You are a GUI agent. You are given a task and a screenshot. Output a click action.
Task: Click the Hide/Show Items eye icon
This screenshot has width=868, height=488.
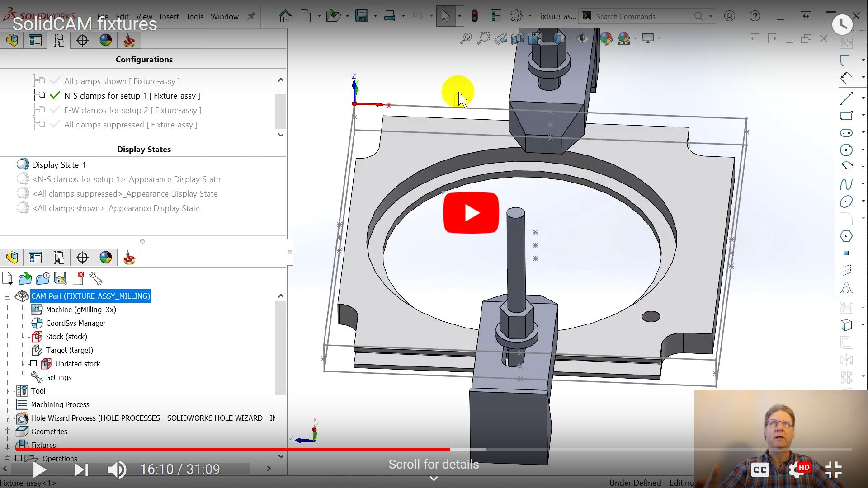coord(582,38)
